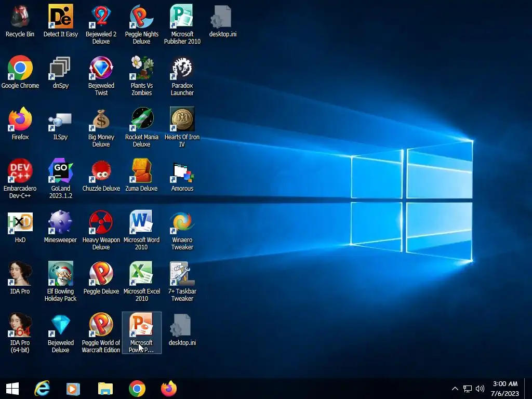Select Microsoft Word 2010 shortcut
This screenshot has width=532, height=399.
pyautogui.click(x=141, y=230)
